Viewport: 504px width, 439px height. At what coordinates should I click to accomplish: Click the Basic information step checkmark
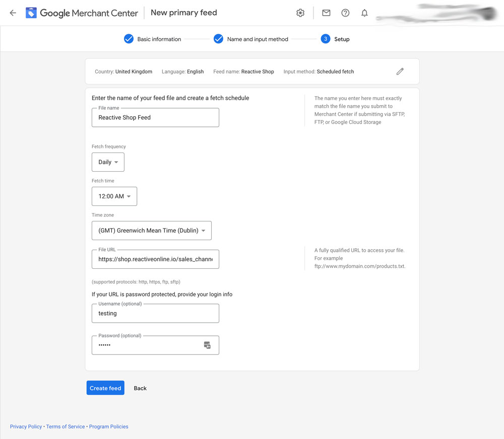click(129, 39)
